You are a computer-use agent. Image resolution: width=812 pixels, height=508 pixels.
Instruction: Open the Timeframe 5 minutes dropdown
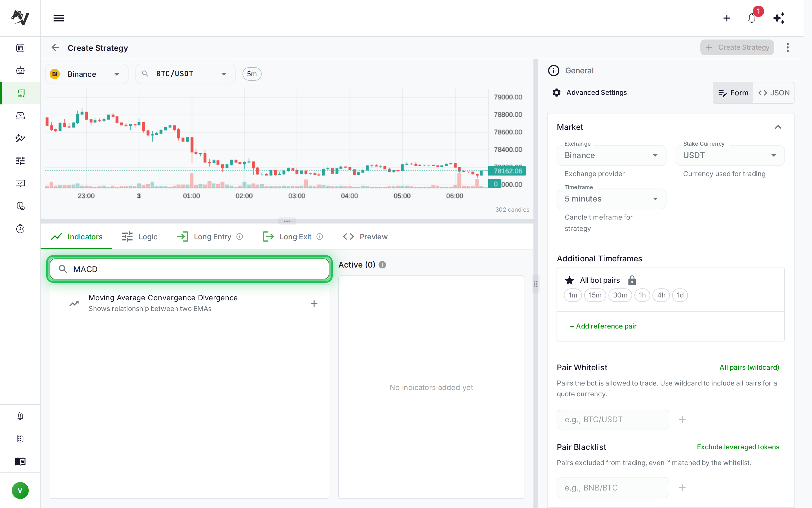point(611,199)
